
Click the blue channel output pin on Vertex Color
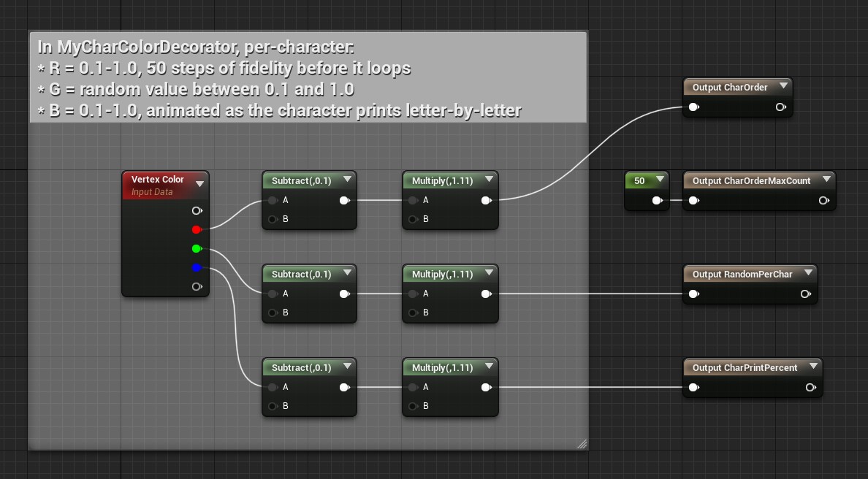coord(196,268)
